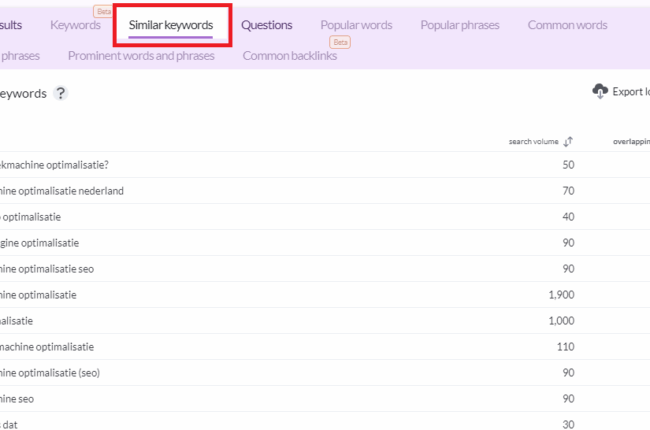Image resolution: width=650 pixels, height=430 pixels.
Task: Open the Keywords tab
Action: [75, 25]
